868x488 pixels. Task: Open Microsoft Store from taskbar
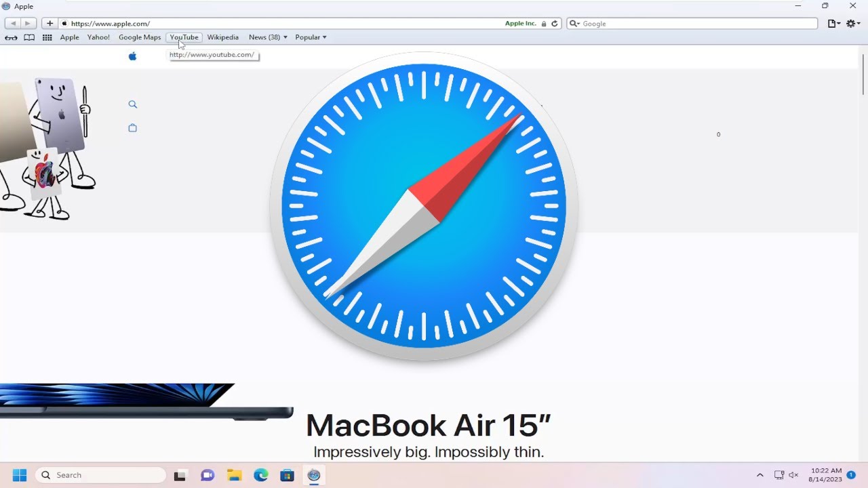pyautogui.click(x=288, y=476)
